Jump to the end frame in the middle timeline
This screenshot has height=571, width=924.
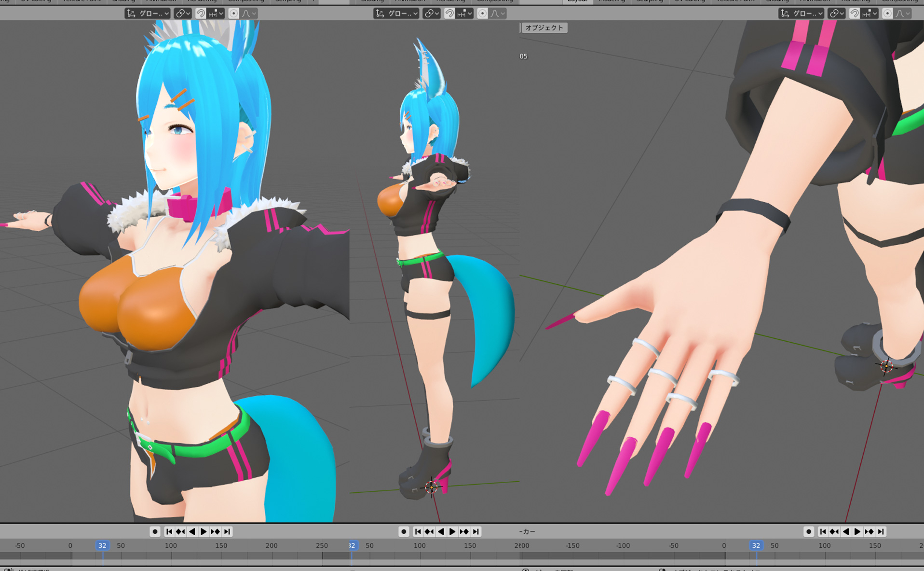coord(476,531)
